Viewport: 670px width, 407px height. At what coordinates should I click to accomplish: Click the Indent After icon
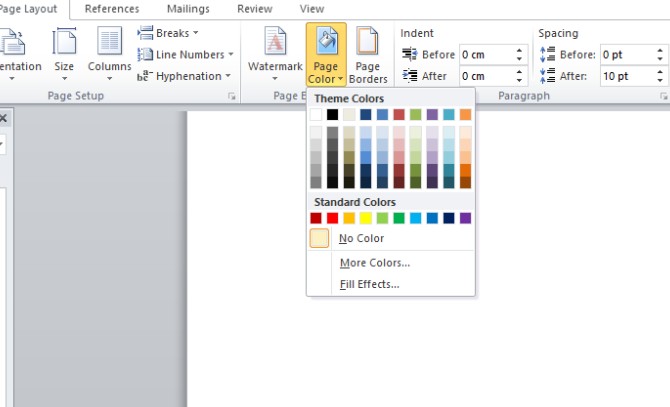pos(410,76)
